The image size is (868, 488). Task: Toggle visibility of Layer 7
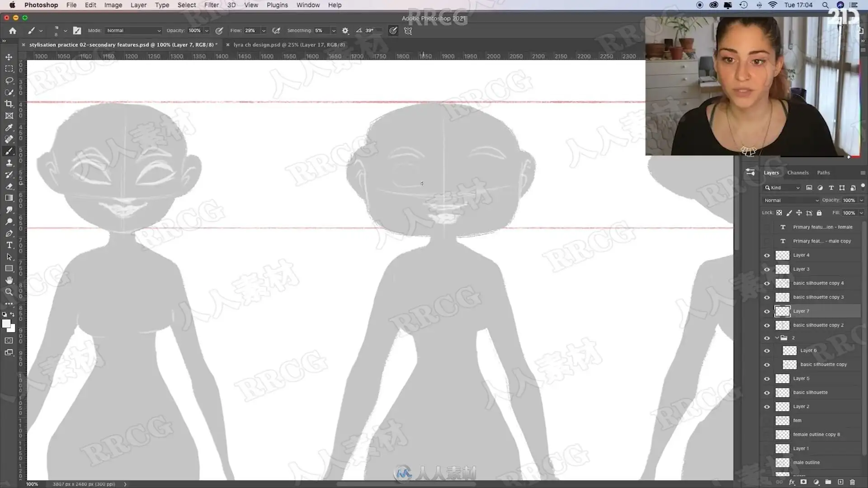point(767,311)
